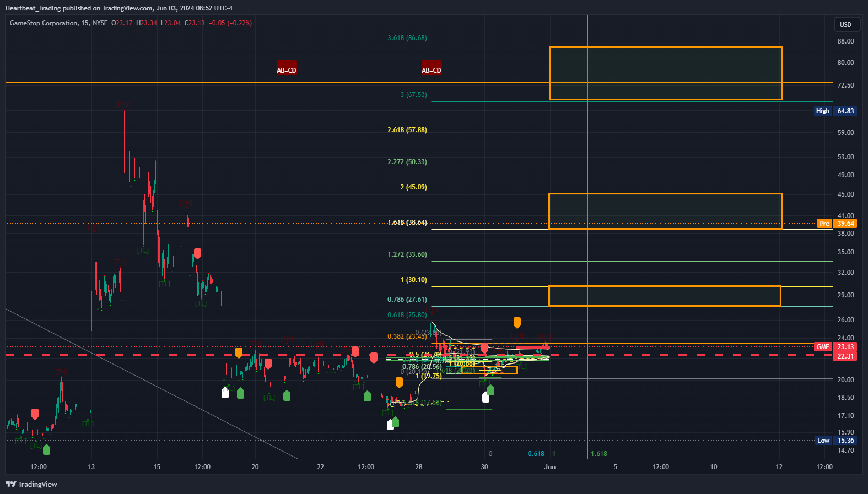Click the 53.00 value on the price axis
Viewport: 868px width, 494px height.
[x=845, y=157]
